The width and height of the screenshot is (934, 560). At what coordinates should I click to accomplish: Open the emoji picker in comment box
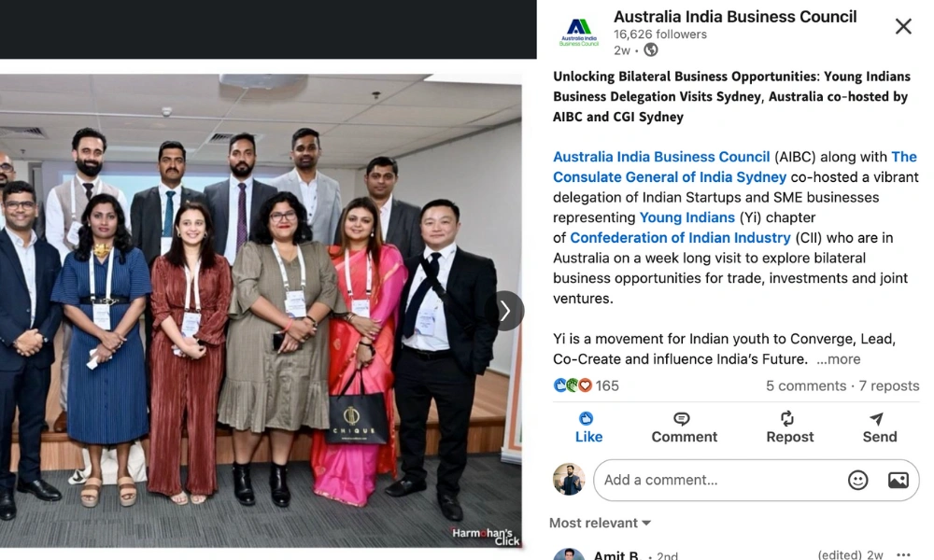click(x=857, y=481)
